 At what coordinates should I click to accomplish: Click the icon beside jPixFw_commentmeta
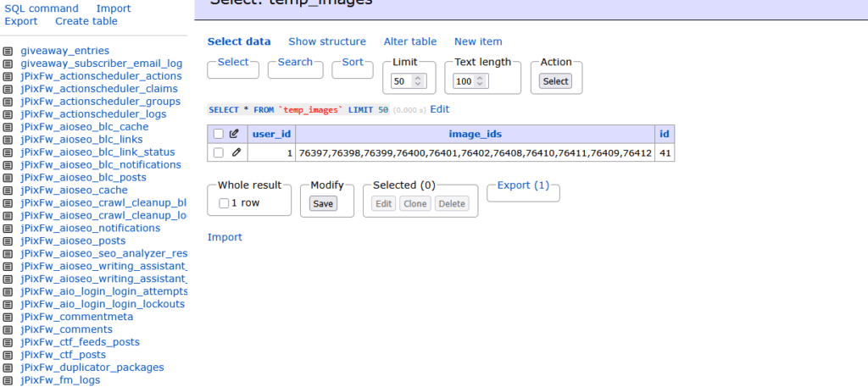tap(8, 317)
